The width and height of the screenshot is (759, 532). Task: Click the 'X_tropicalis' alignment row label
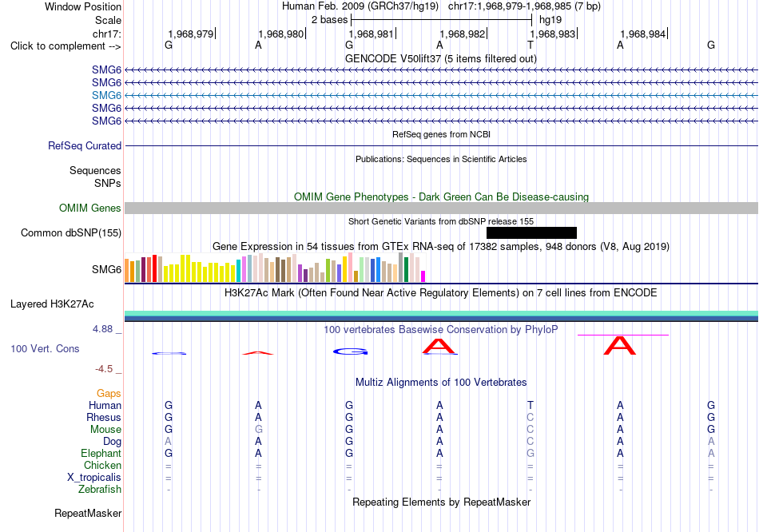[94, 478]
